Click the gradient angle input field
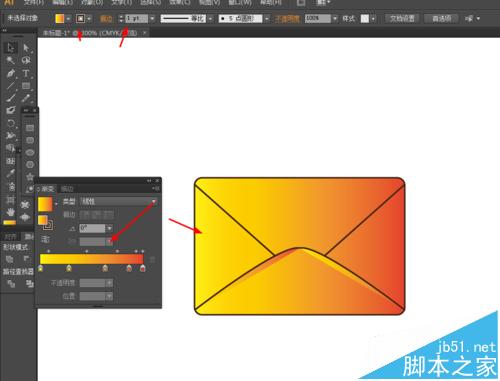The width and height of the screenshot is (500, 381). pos(92,228)
